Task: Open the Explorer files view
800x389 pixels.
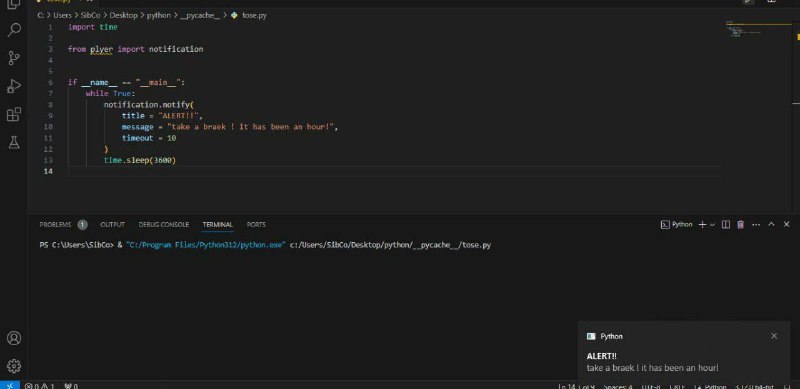Action: [x=14, y=4]
